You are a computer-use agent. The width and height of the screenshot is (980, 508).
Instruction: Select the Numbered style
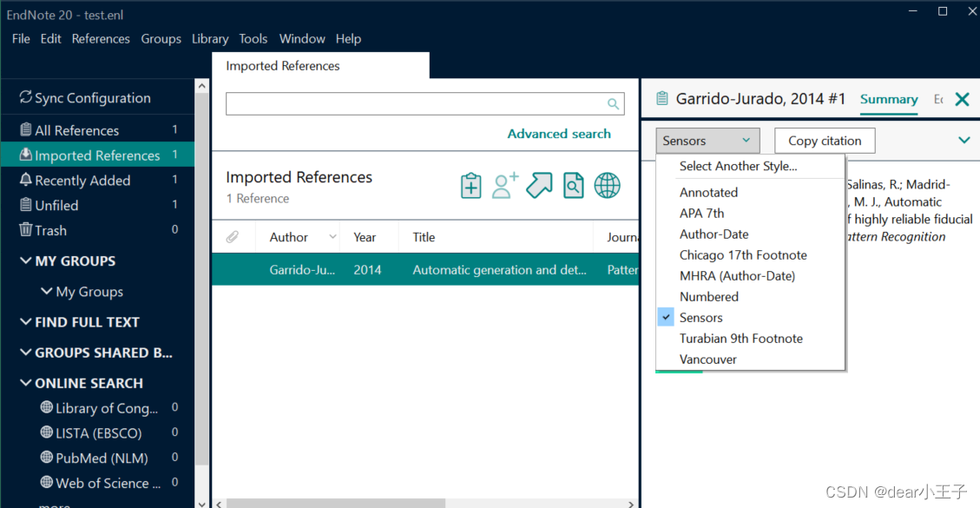(709, 296)
